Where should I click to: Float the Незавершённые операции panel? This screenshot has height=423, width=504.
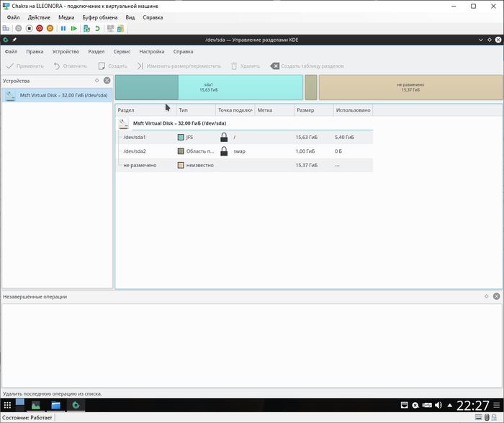click(x=485, y=296)
